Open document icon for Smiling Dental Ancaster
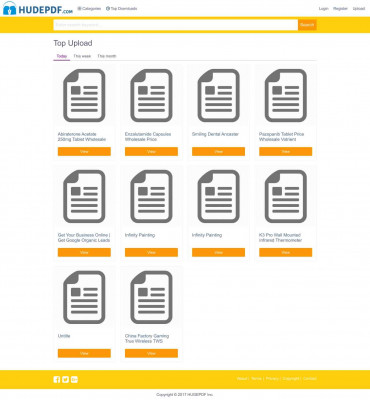The image size is (370, 400). point(218,96)
